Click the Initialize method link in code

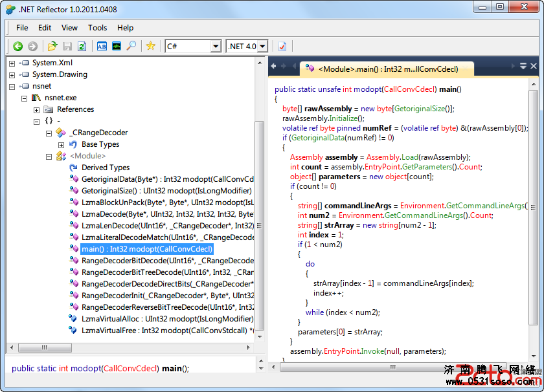[x=343, y=118]
